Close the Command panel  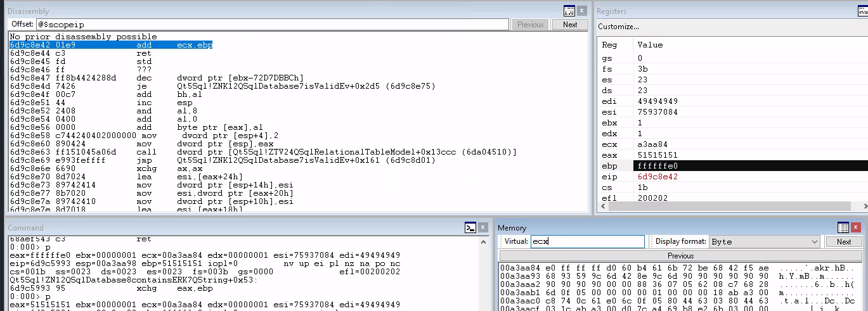point(484,227)
